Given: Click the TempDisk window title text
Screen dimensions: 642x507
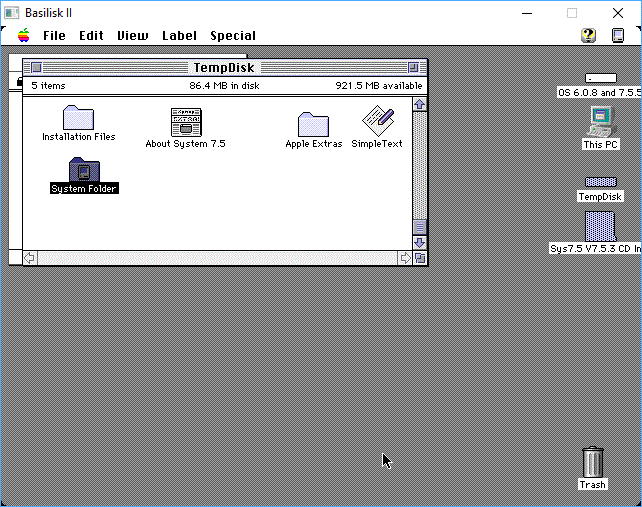Looking at the screenshot, I should pos(224,68).
